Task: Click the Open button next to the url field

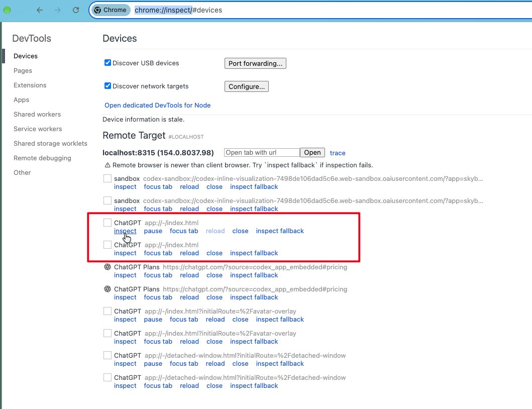Action: (x=312, y=153)
